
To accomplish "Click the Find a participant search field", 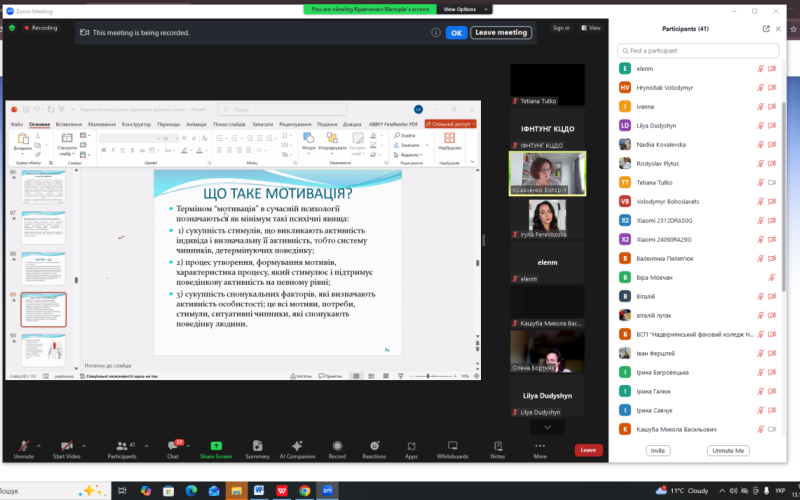I will (x=698, y=51).
